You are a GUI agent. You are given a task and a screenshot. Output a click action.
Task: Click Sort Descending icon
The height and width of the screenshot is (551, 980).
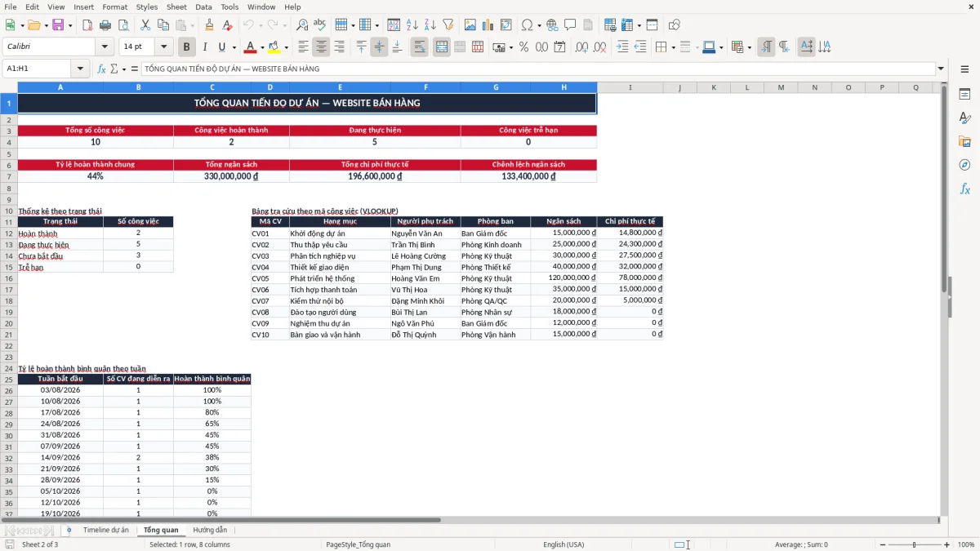click(x=430, y=25)
